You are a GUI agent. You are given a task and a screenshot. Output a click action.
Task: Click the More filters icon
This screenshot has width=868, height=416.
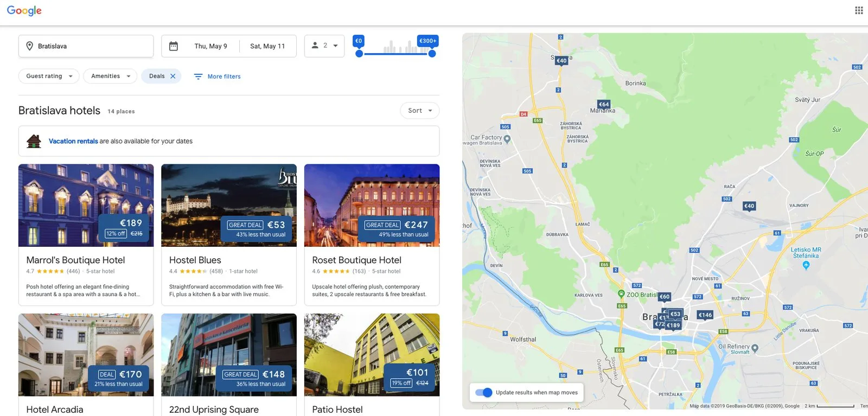click(x=199, y=76)
